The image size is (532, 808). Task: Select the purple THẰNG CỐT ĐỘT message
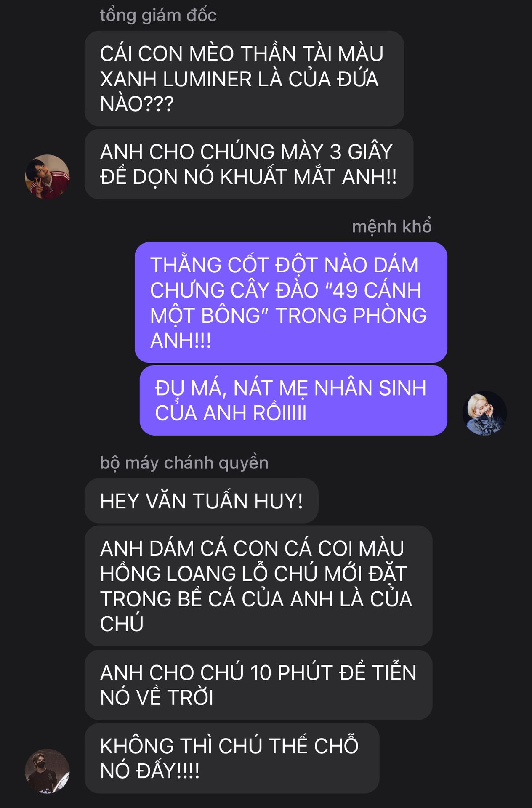click(x=291, y=302)
